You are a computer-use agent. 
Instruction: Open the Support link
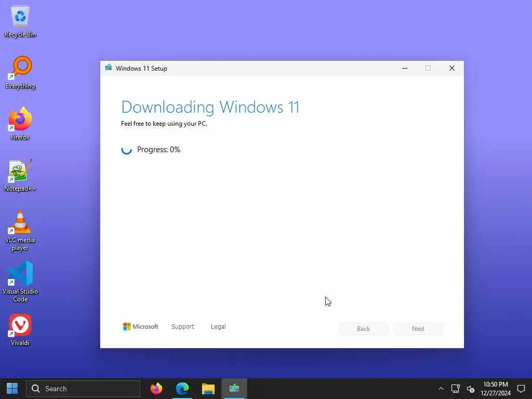pyautogui.click(x=183, y=326)
